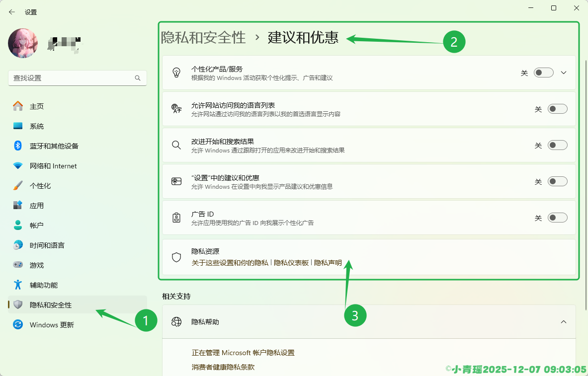
Task: Select 时间和语言 in the sidebar
Action: 47,245
